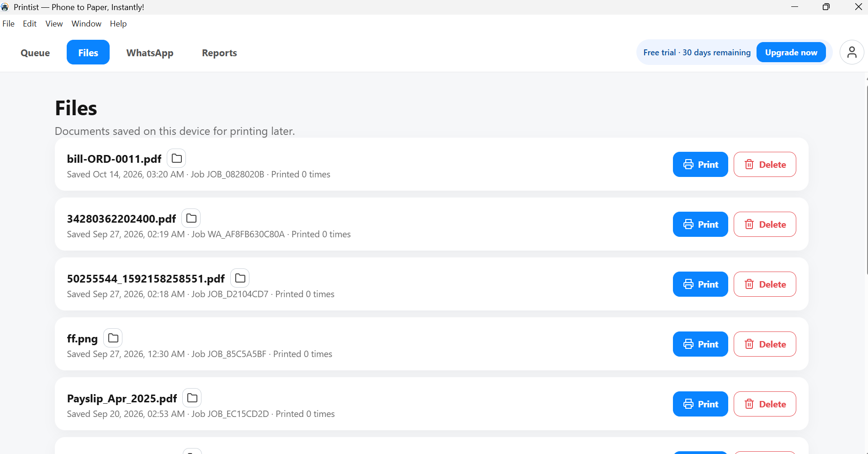Delete the 34280362202400.pdf file
The height and width of the screenshot is (454, 868).
pyautogui.click(x=765, y=224)
